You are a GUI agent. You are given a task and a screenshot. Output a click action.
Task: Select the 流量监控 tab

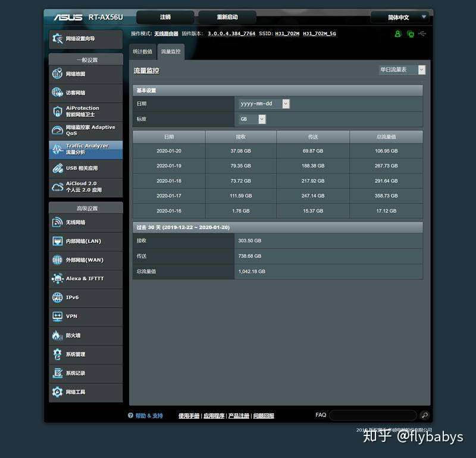click(171, 52)
